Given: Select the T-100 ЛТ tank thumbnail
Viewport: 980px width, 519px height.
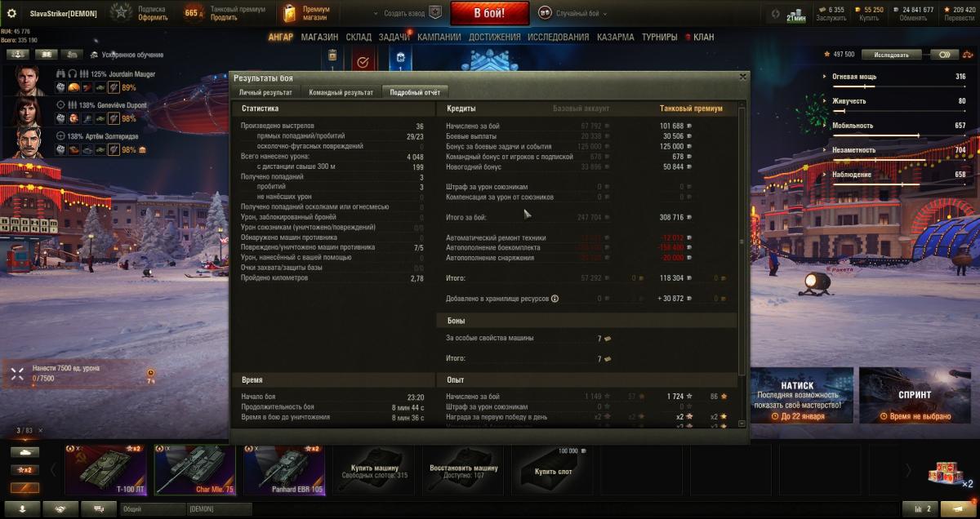Looking at the screenshot, I should pyautogui.click(x=105, y=469).
